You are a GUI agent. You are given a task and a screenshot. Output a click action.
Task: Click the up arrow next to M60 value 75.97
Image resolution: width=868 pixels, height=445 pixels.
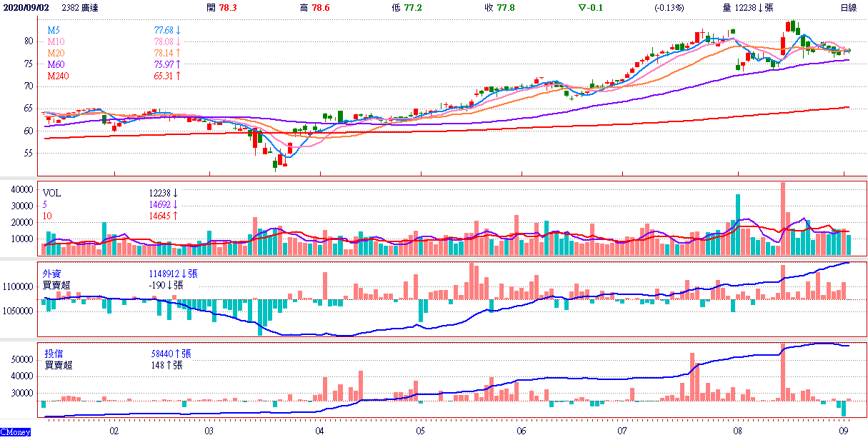(178, 64)
